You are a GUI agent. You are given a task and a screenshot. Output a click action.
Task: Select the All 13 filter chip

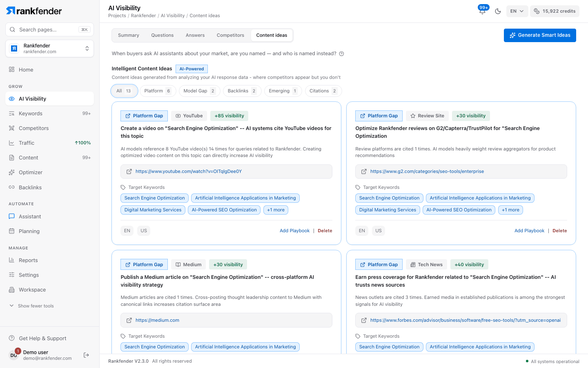pyautogui.click(x=124, y=91)
